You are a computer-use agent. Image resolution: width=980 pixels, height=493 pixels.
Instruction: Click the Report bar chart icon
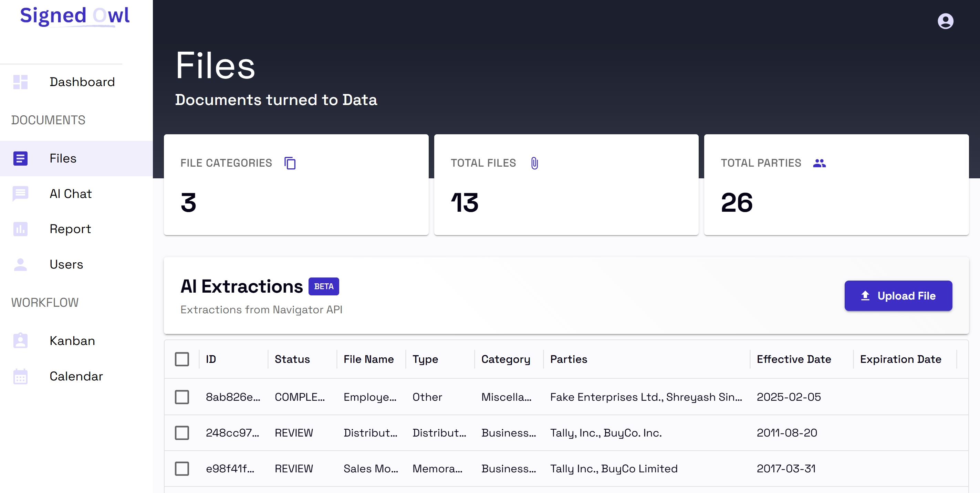(x=20, y=229)
